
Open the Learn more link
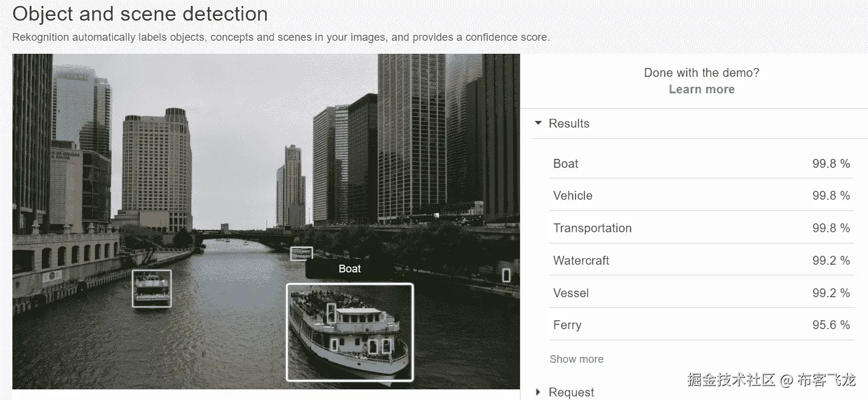tap(701, 89)
